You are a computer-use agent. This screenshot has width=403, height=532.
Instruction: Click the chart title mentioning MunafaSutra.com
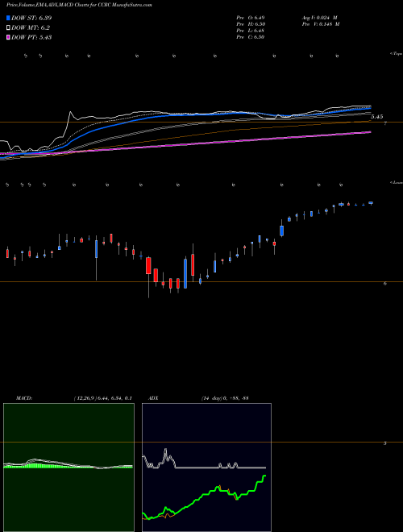[x=79, y=5]
